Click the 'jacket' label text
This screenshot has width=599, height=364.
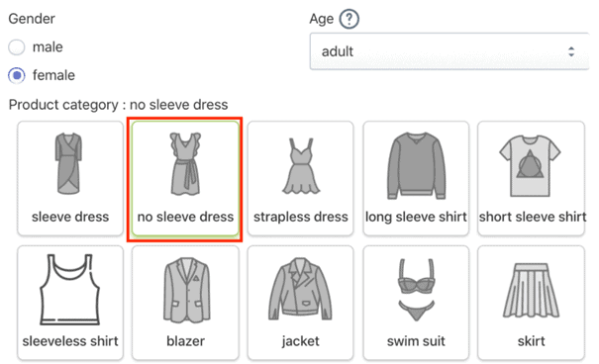coord(300,341)
